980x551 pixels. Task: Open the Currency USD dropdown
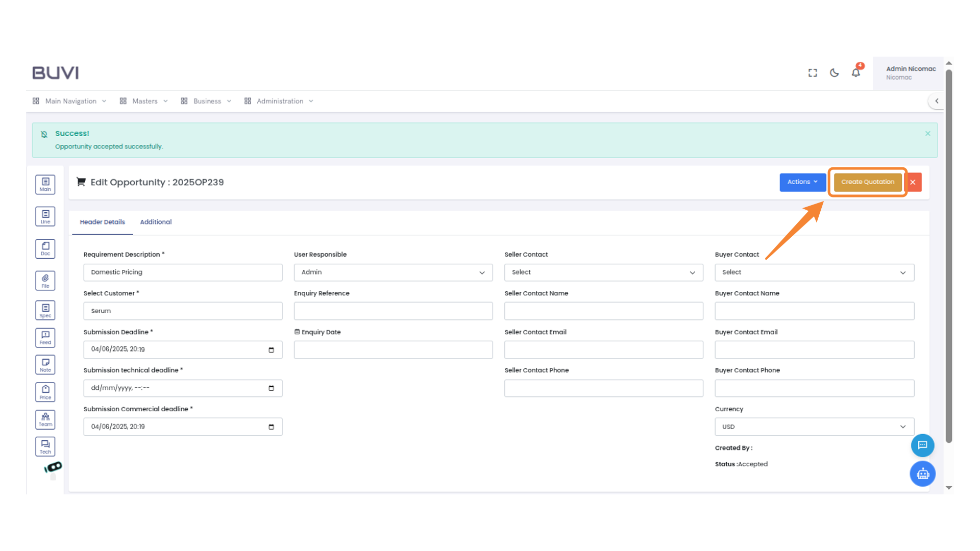814,427
